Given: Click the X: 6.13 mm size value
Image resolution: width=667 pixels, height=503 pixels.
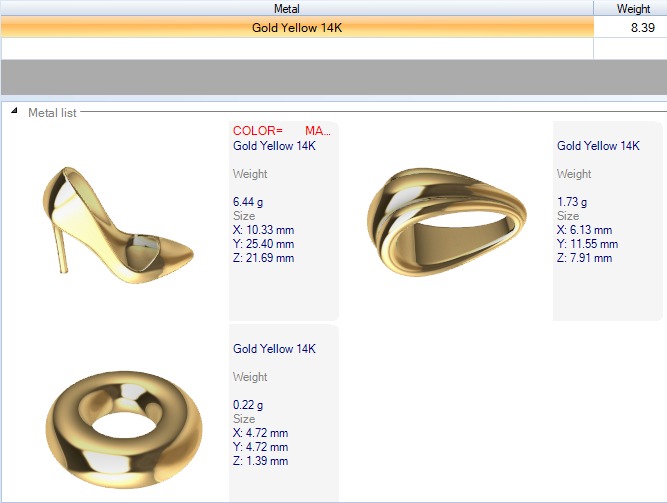Looking at the screenshot, I should [x=584, y=230].
